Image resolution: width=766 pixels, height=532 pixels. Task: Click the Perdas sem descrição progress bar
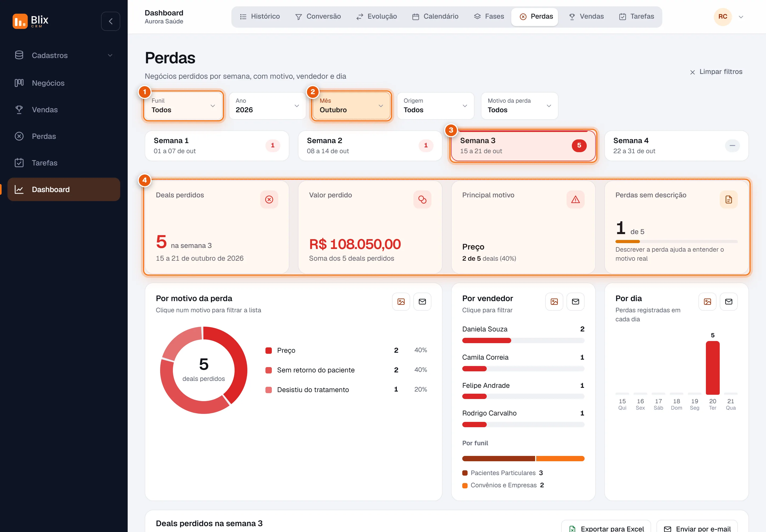click(x=676, y=241)
